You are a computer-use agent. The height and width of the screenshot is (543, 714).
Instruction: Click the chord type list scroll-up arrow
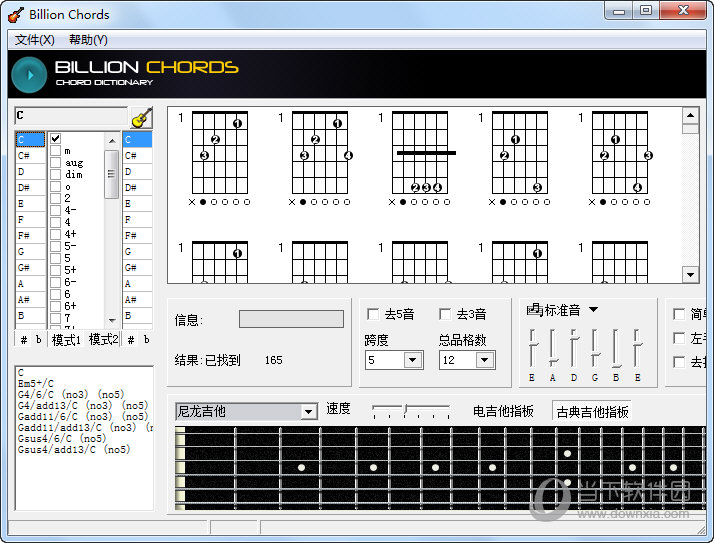(x=112, y=141)
